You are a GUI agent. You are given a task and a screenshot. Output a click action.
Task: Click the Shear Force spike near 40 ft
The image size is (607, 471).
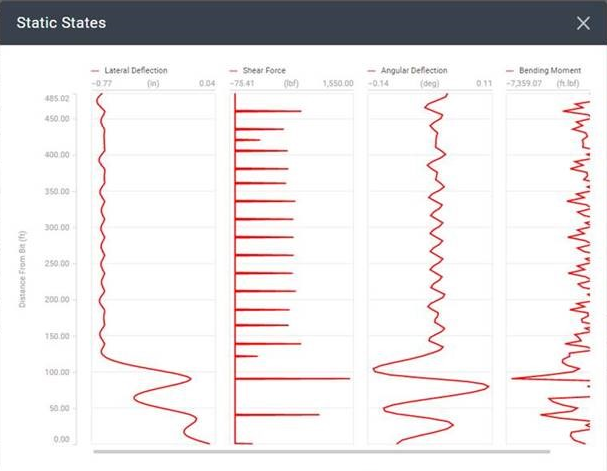(x=315, y=414)
